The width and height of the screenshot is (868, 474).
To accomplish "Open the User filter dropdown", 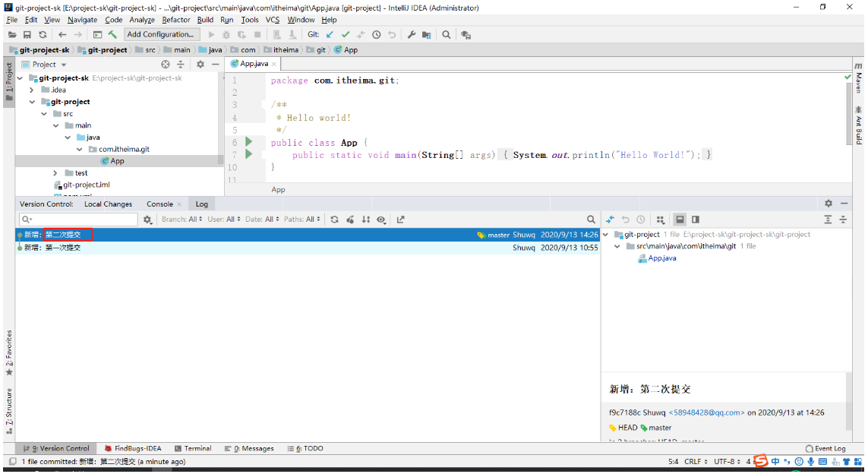I will tap(224, 220).
